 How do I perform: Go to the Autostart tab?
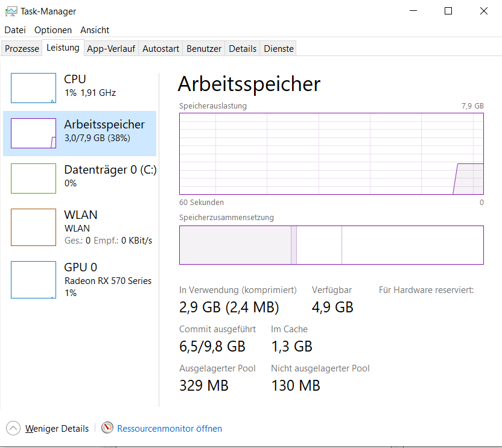tap(160, 49)
